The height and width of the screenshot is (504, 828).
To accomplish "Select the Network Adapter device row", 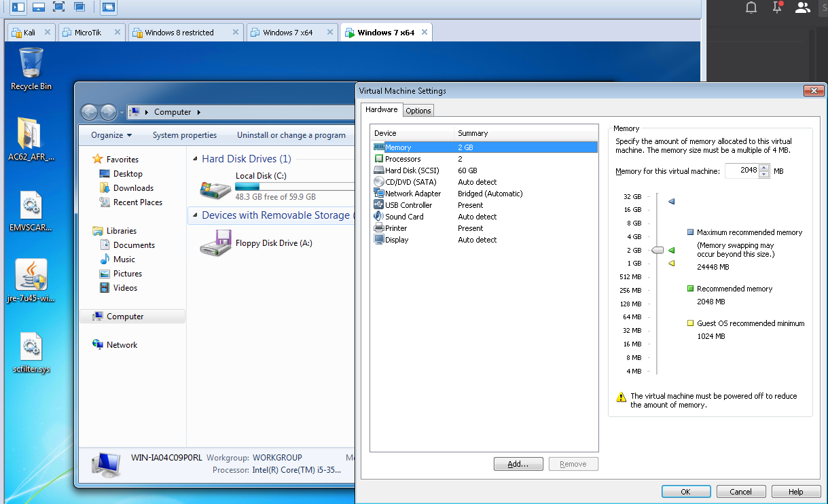I will pyautogui.click(x=484, y=194).
